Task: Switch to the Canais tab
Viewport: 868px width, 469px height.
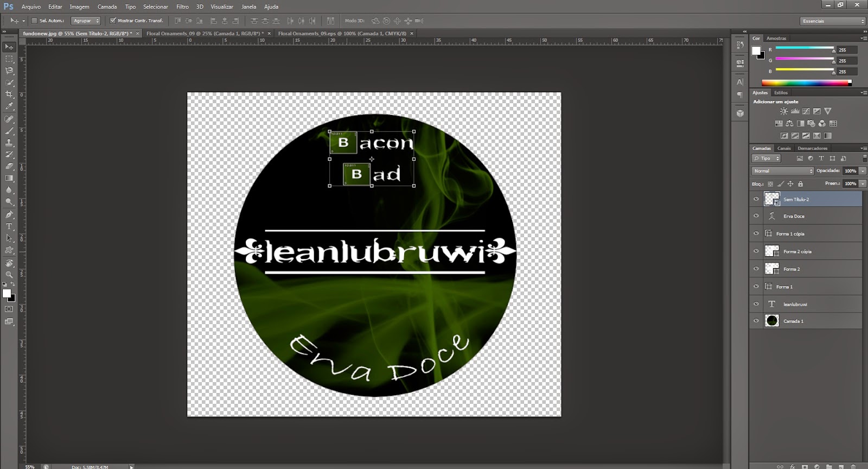Action: pos(784,148)
